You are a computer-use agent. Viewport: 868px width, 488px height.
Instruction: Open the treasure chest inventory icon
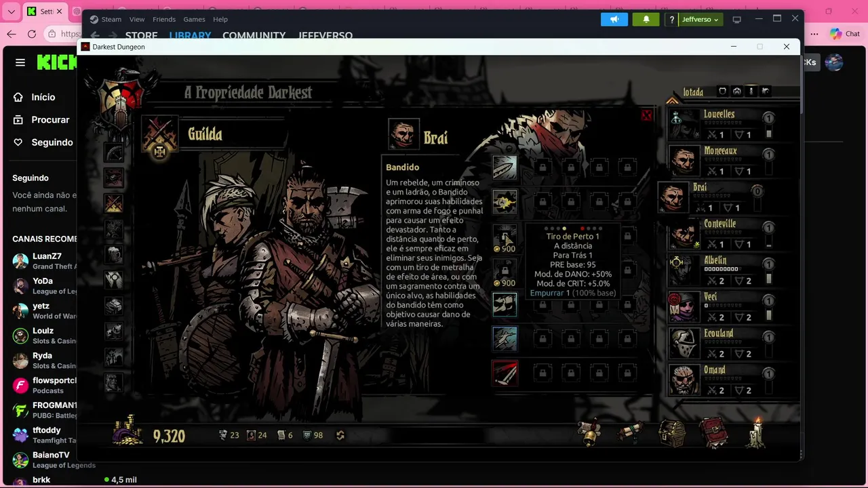click(672, 432)
